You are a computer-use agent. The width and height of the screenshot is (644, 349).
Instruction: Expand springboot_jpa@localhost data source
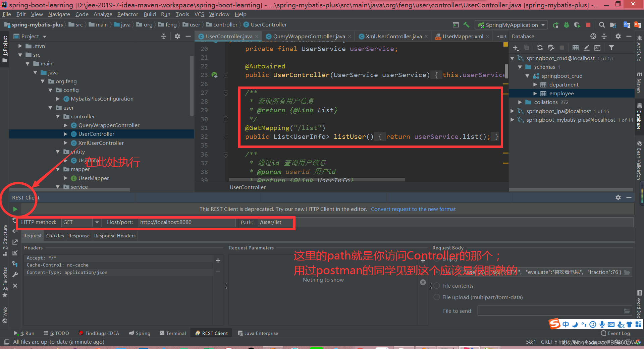coord(512,111)
